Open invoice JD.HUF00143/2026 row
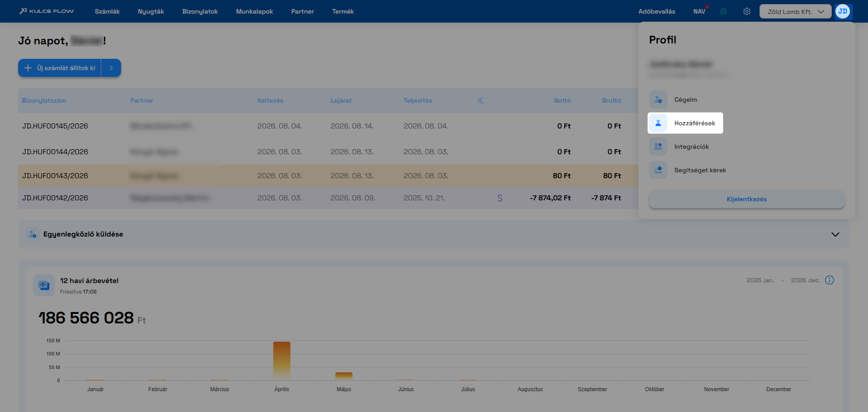The image size is (868, 412). pyautogui.click(x=328, y=175)
